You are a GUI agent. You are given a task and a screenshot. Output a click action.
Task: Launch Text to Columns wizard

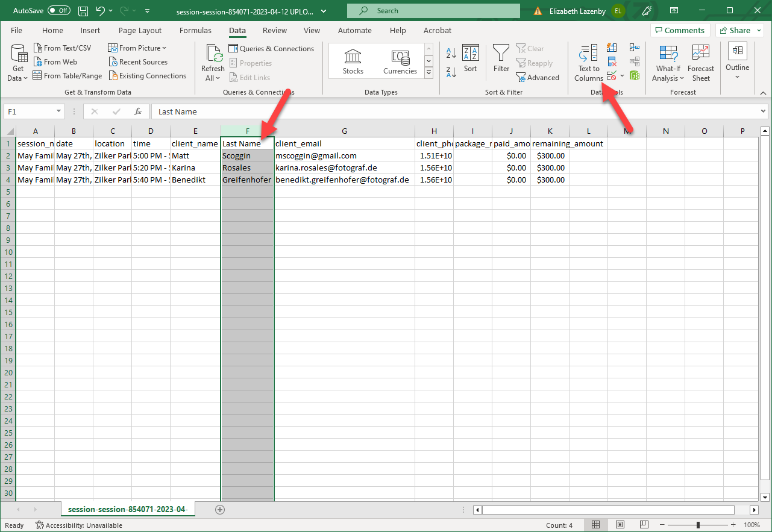(588, 63)
